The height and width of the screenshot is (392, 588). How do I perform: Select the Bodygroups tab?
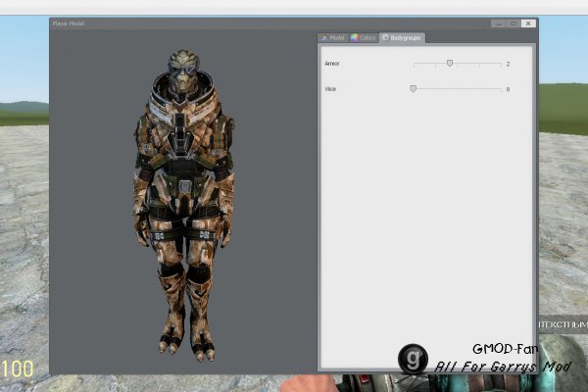(402, 38)
